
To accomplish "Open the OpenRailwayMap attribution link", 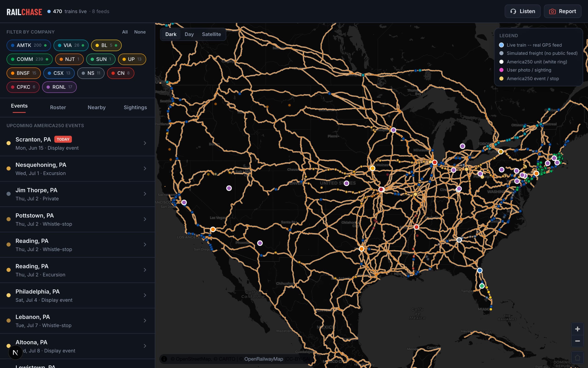I will point(264,359).
